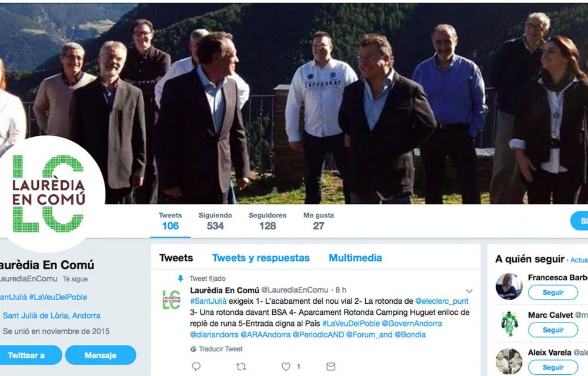View the Siguiendo list of 534 accounts
This screenshot has width=588, height=376.
[215, 221]
